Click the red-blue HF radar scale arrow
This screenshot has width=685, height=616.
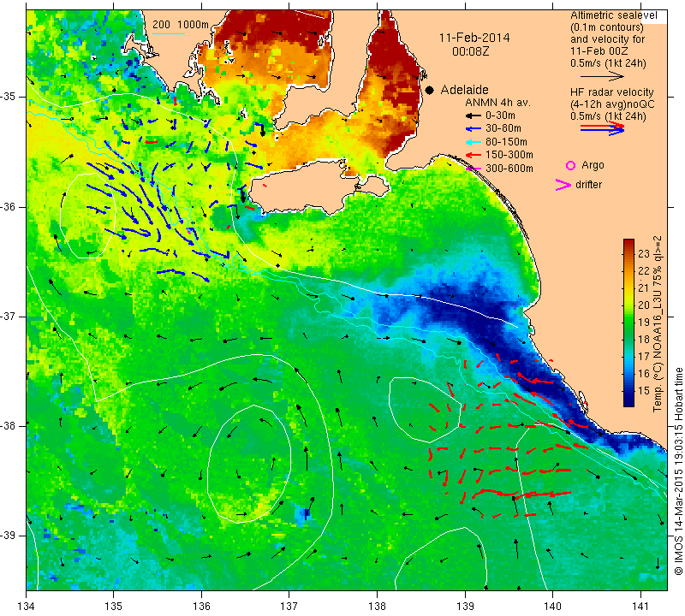click(602, 128)
